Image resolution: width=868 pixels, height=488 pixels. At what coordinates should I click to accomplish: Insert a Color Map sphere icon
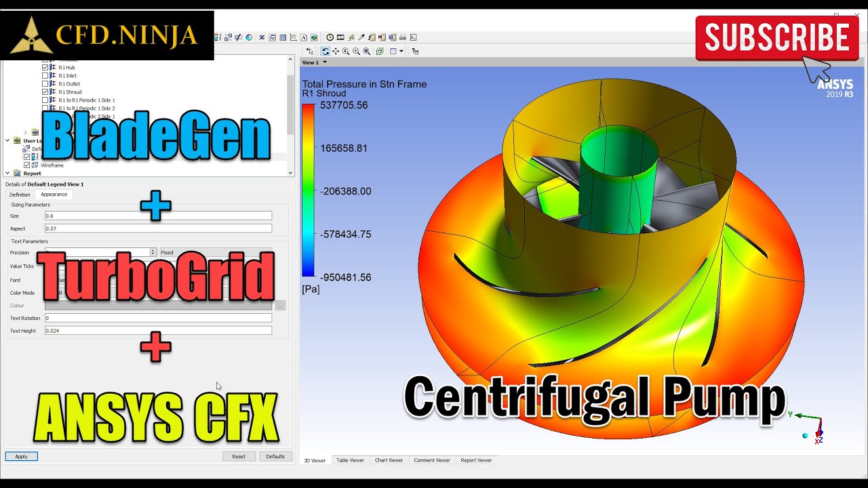tap(249, 37)
